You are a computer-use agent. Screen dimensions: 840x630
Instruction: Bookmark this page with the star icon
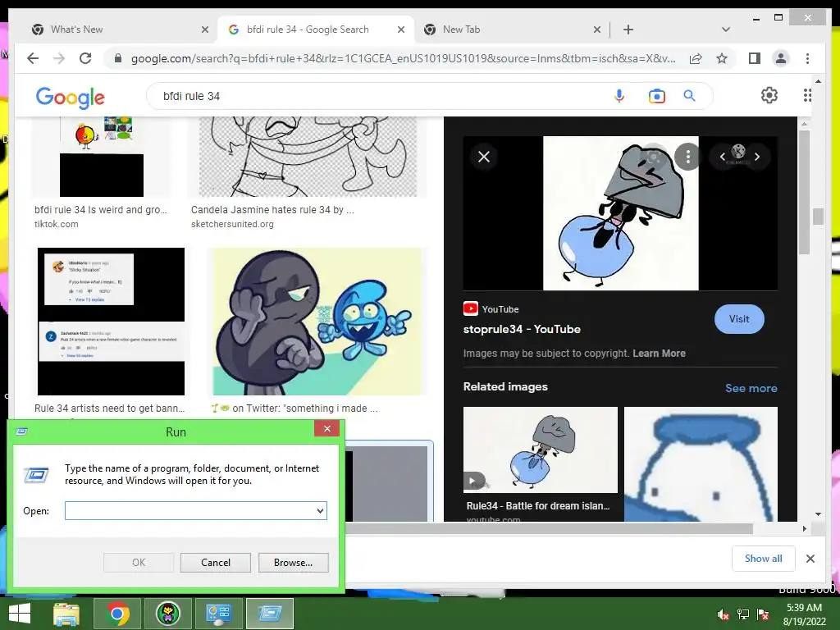click(722, 58)
